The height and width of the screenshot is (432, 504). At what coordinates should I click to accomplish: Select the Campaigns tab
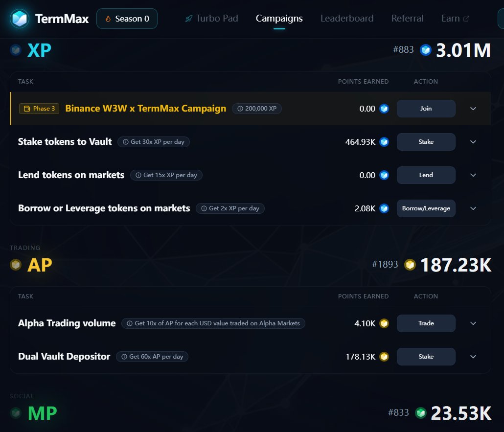tap(279, 19)
